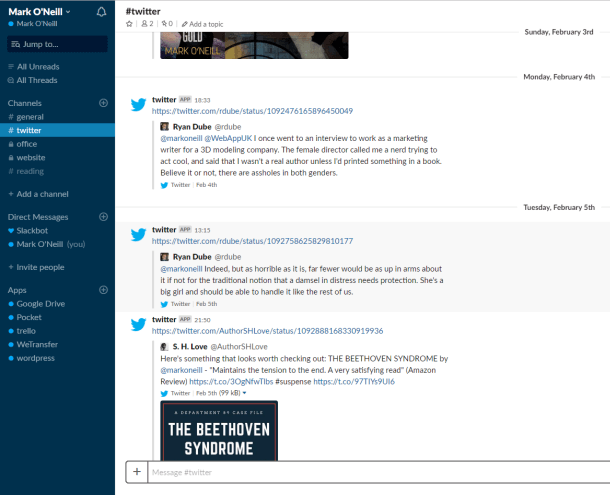Collapse the 99 kB image attachment arrow

click(244, 393)
